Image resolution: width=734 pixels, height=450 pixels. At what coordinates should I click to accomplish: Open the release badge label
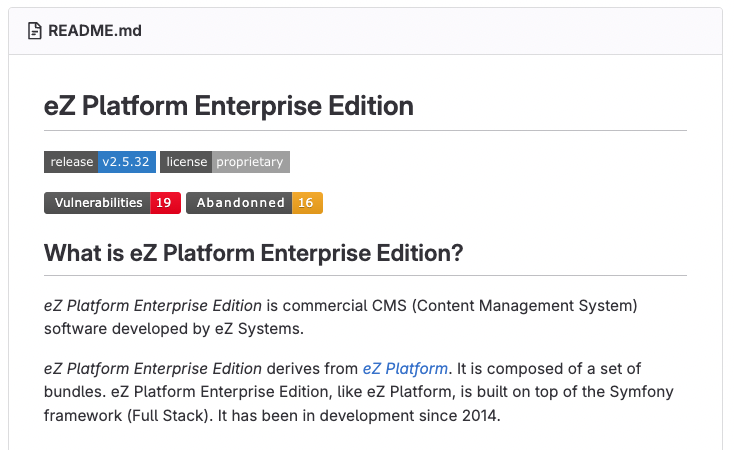coord(71,161)
